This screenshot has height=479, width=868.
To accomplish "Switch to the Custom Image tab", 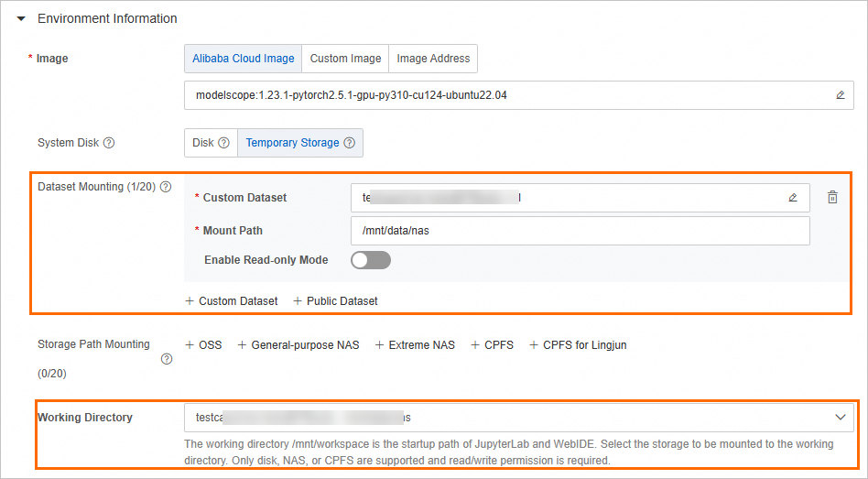I will (x=345, y=59).
